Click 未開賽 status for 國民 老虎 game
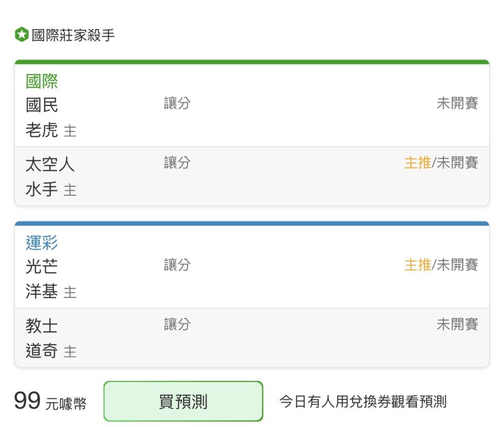 pos(457,103)
